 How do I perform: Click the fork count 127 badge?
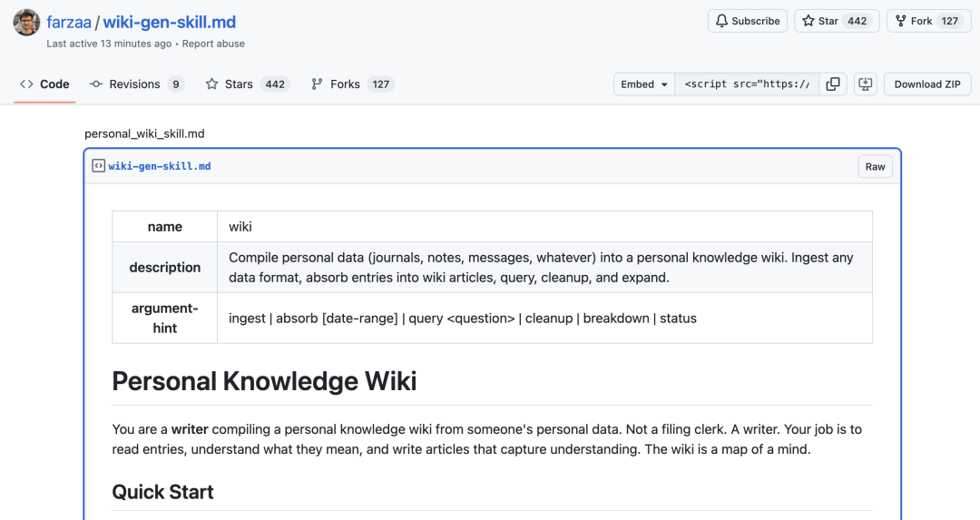click(950, 21)
